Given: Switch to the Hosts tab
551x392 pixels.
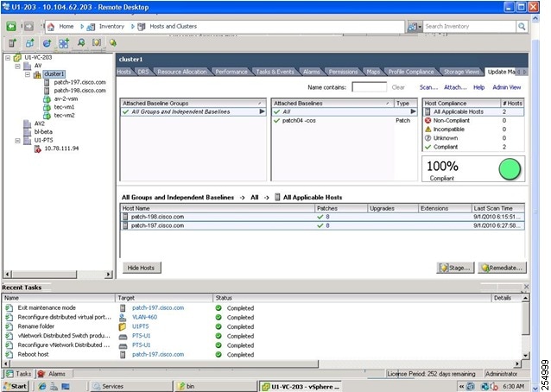Looking at the screenshot, I should pyautogui.click(x=123, y=72).
